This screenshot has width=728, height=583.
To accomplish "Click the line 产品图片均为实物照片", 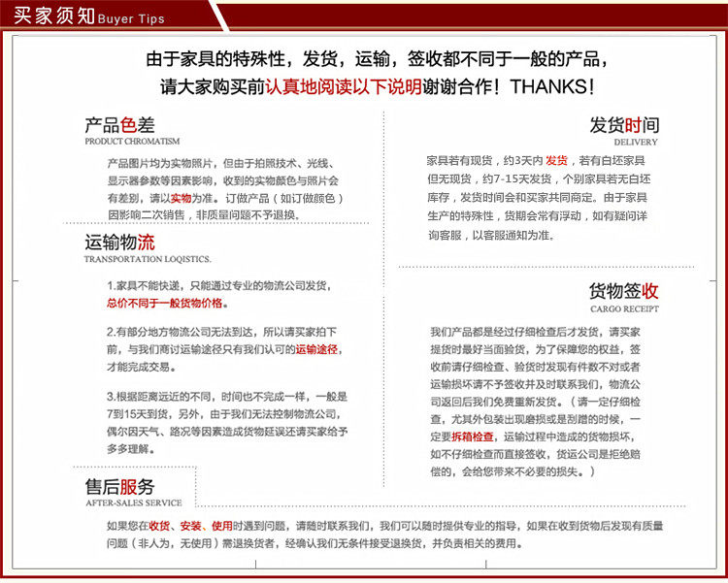I will 221,163.
